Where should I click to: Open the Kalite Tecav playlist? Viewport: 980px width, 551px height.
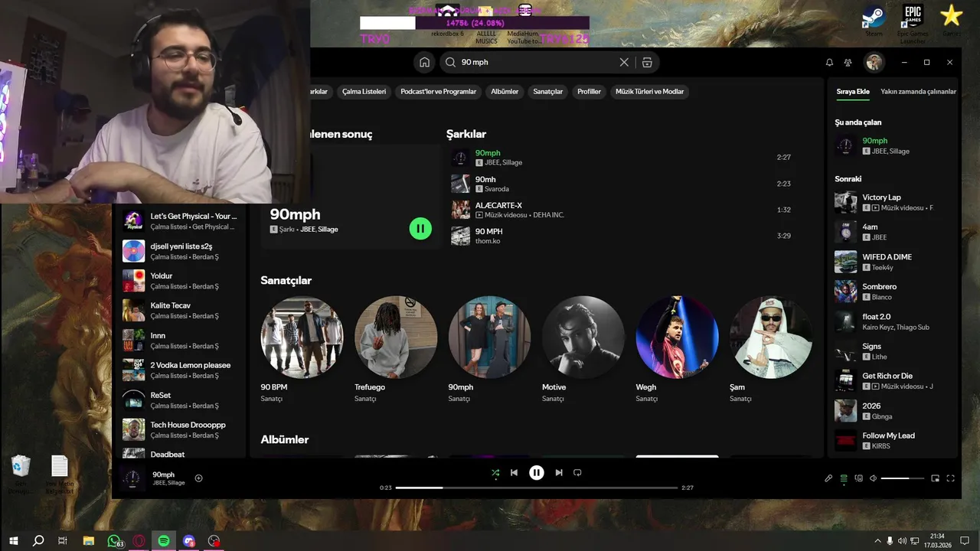pos(180,311)
